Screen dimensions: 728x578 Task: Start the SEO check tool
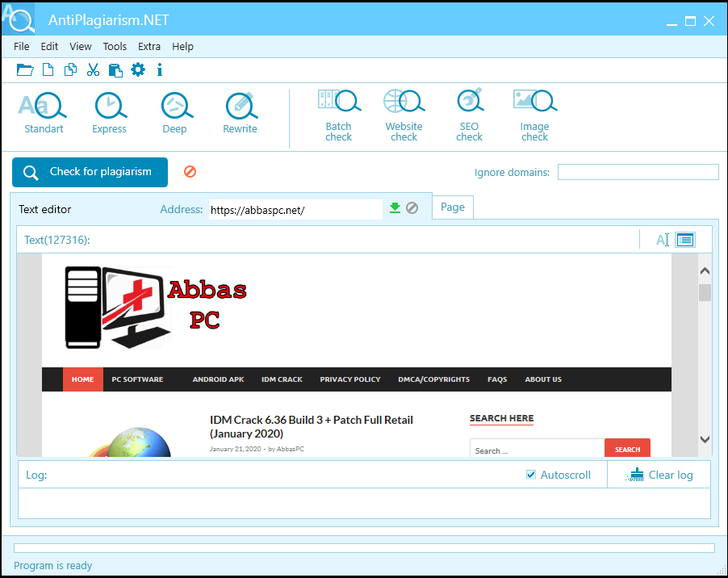470,115
